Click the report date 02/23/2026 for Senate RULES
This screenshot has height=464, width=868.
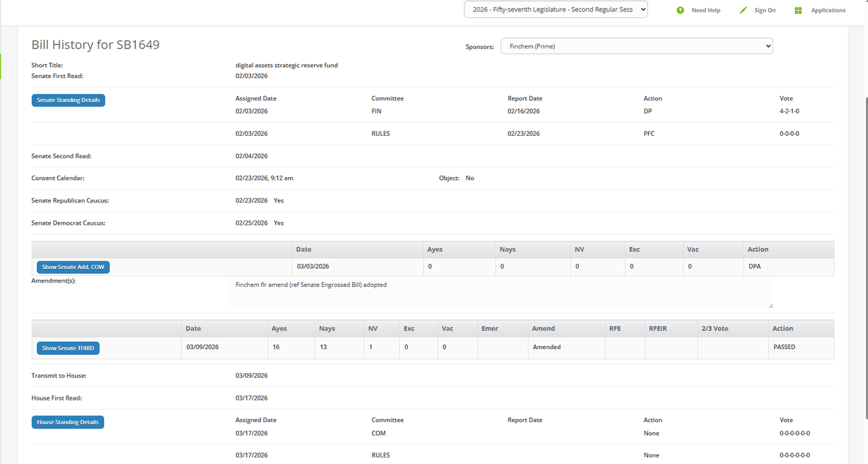point(524,134)
